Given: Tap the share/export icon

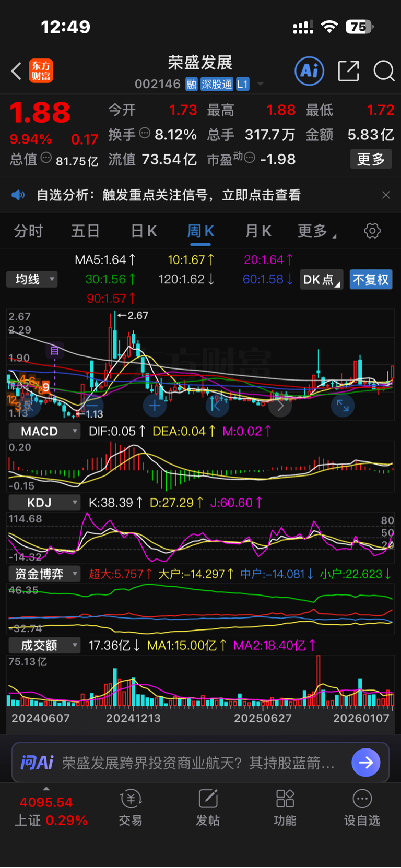Looking at the screenshot, I should [x=348, y=70].
